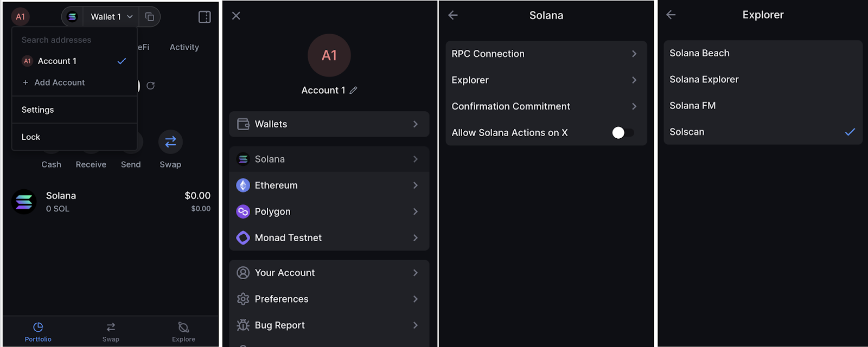Click the Bug Report label
The height and width of the screenshot is (347, 868).
pyautogui.click(x=280, y=325)
